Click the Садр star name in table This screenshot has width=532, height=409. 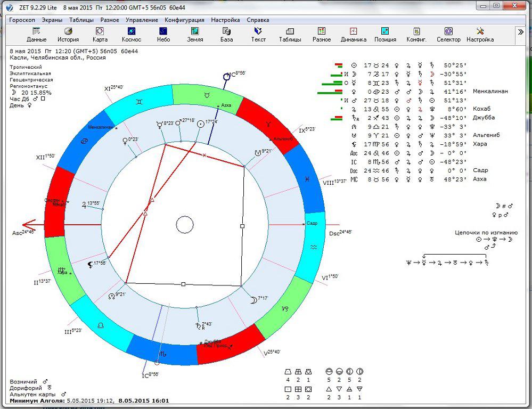(480, 170)
